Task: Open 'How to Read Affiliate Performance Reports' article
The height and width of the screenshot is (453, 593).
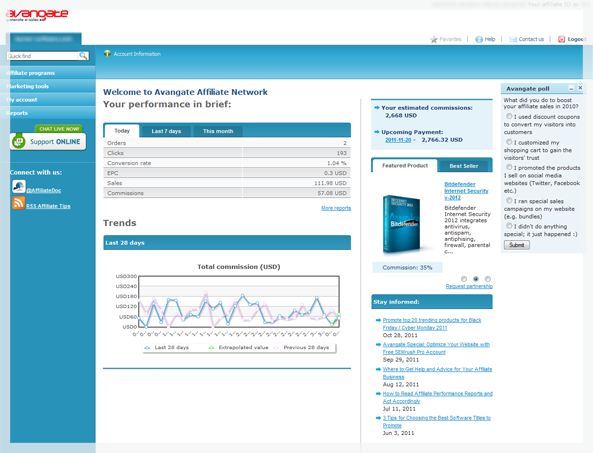Action: pyautogui.click(x=438, y=397)
